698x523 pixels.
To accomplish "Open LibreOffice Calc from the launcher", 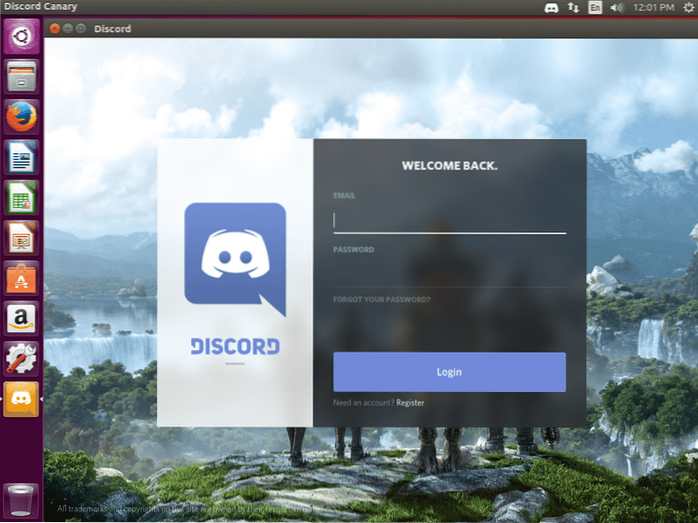I will pos(21,197).
